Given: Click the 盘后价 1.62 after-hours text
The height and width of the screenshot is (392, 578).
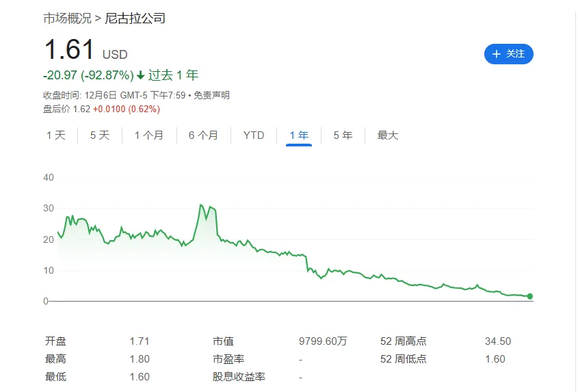Looking at the screenshot, I should click(x=67, y=109).
